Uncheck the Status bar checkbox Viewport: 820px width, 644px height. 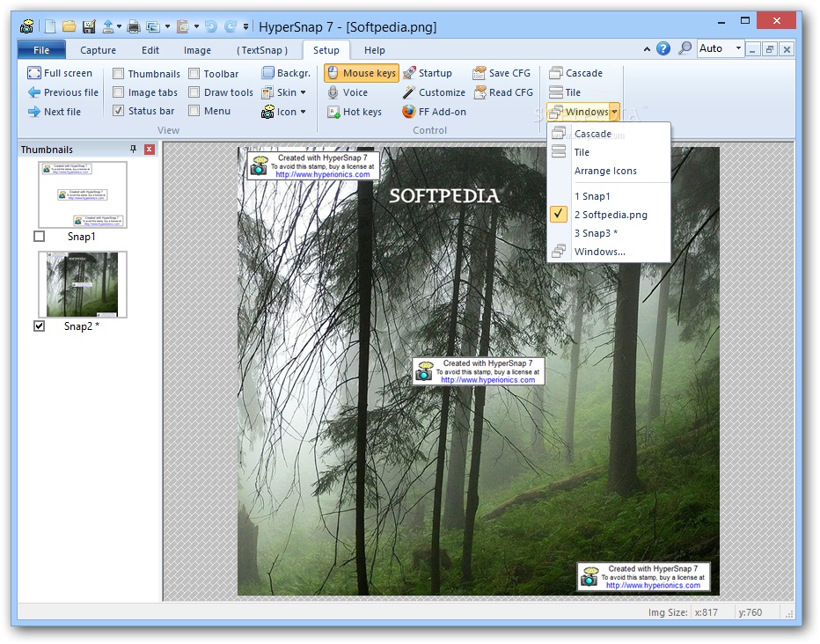119,111
